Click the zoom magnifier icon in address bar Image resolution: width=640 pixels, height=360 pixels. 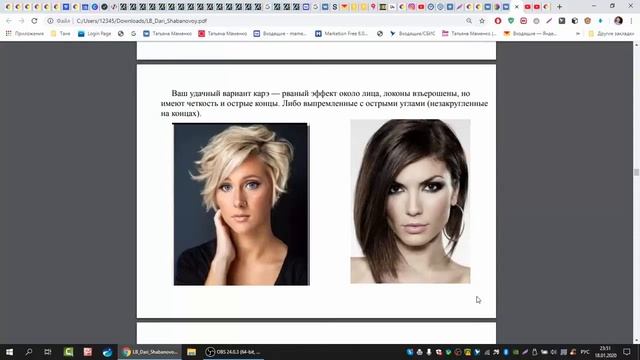coord(469,21)
